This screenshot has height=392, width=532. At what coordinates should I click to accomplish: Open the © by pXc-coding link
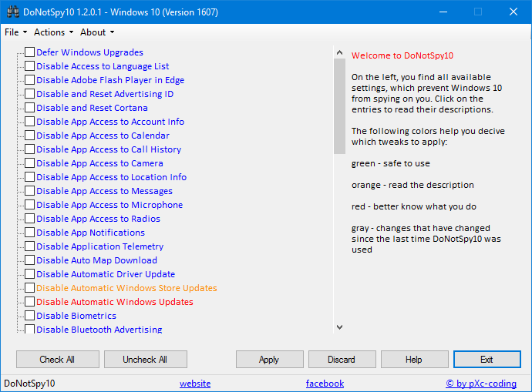click(481, 384)
